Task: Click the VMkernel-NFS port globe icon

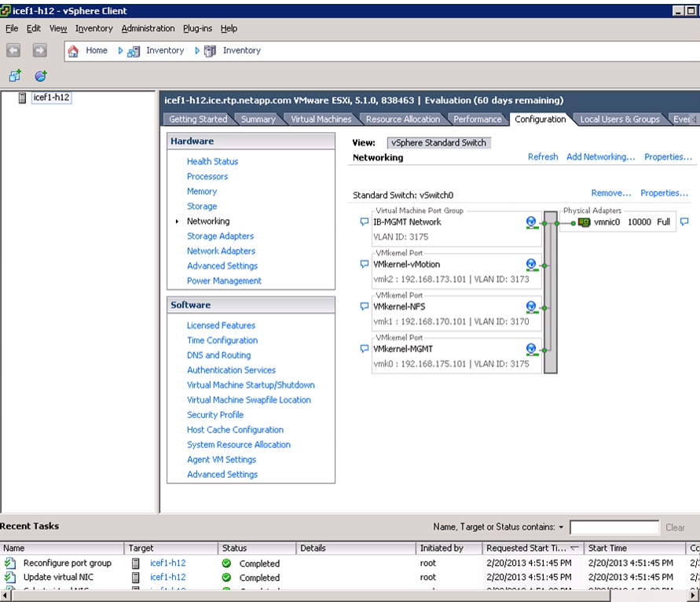Action: (531, 307)
